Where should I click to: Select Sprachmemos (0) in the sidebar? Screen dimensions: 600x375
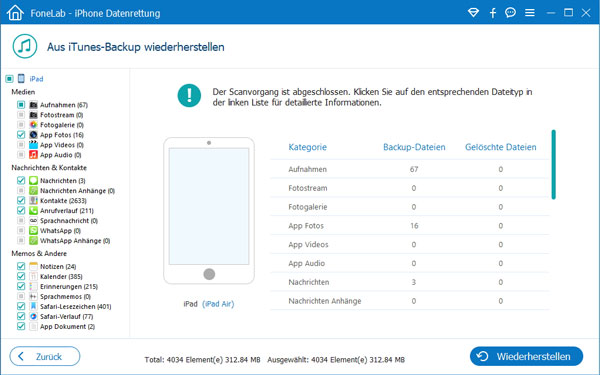pyautogui.click(x=65, y=297)
